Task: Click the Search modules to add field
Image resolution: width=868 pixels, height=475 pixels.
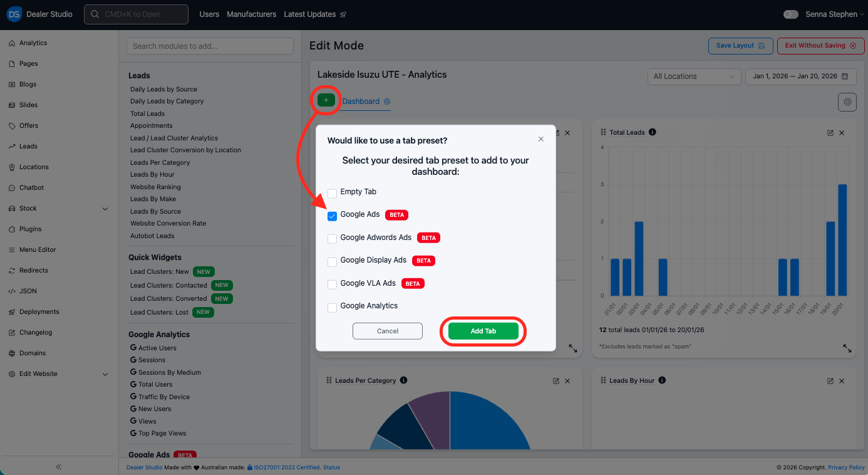Action: (x=210, y=46)
